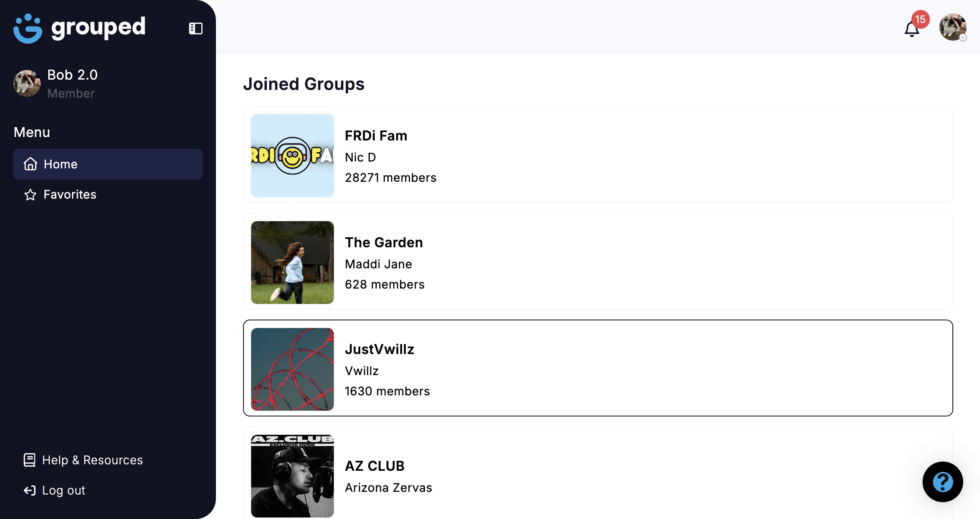Image resolution: width=980 pixels, height=519 pixels.
Task: Click the Log out link
Action: (x=64, y=490)
